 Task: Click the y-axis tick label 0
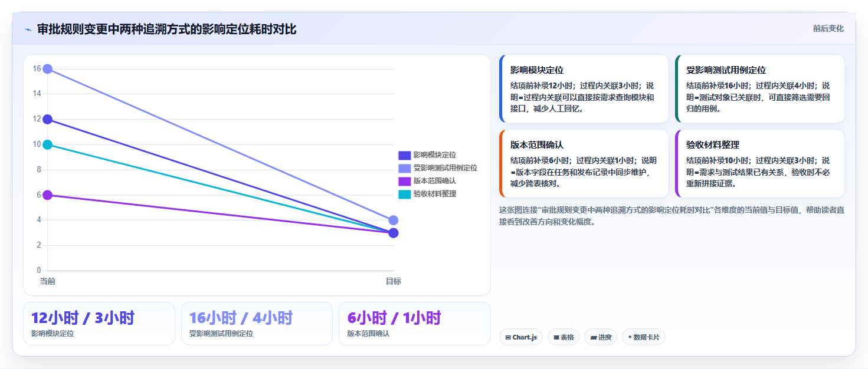39,271
